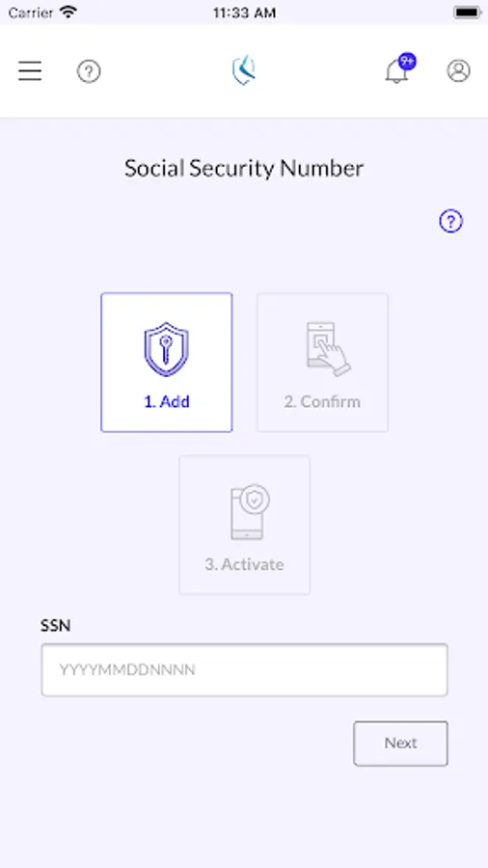This screenshot has height=868, width=488.
Task: Open the hamburger navigation menu
Action: [30, 70]
